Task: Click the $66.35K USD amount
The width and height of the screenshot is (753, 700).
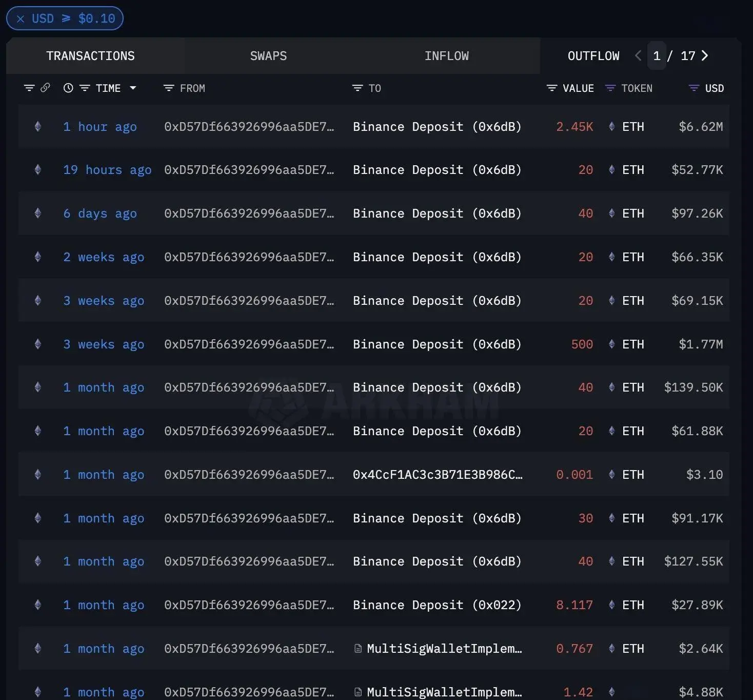Action: [x=697, y=257]
